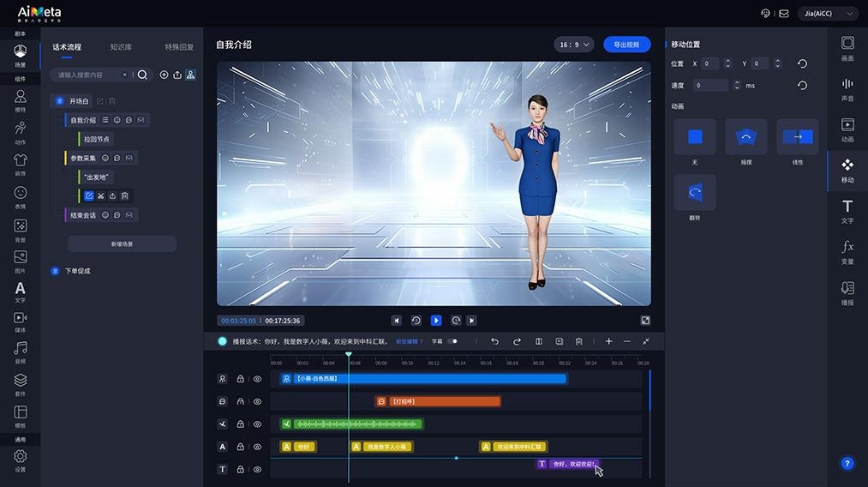Click the 变量 (variable) fx icon
The width and height of the screenshot is (868, 487).
847,250
